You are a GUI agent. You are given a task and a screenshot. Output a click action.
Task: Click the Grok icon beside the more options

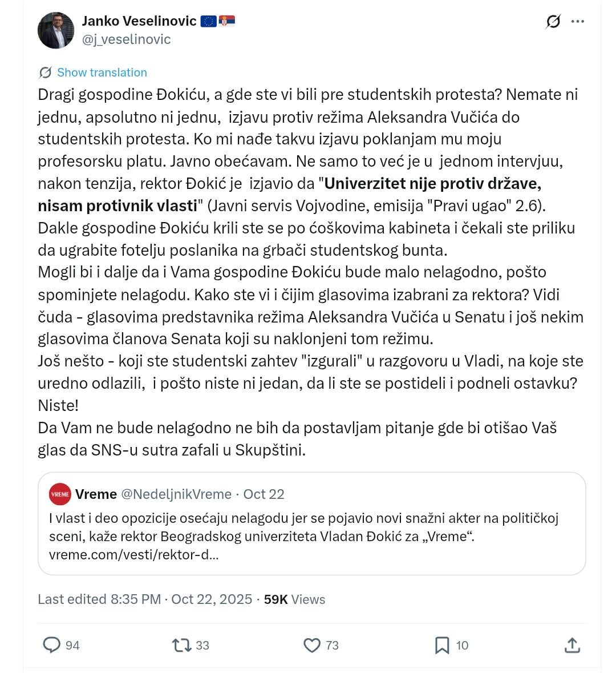pos(553,21)
